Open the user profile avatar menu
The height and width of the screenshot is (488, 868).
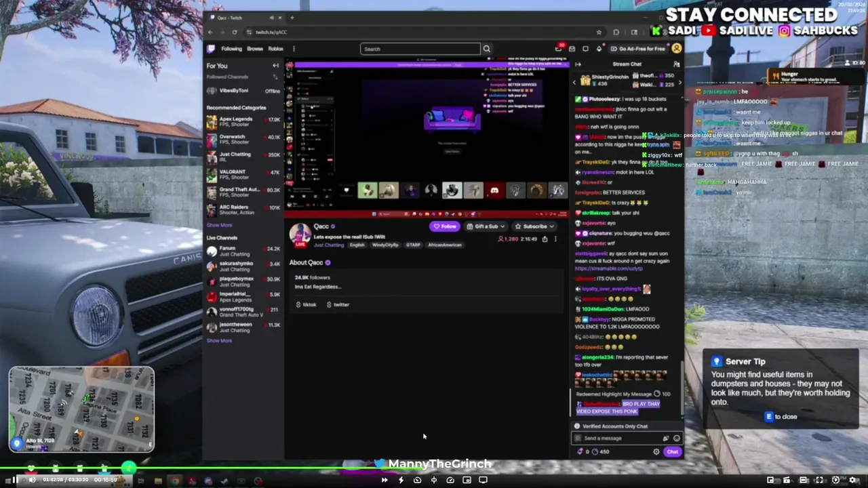click(677, 49)
